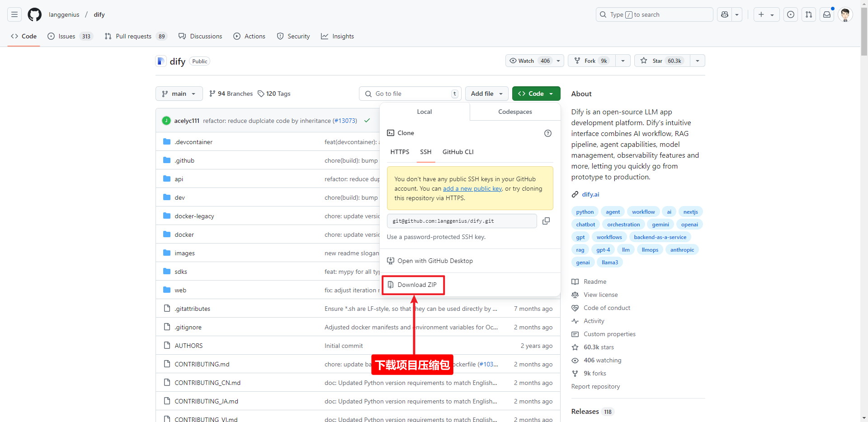
Task: Open the pull requests icon in top header
Action: click(x=809, y=14)
